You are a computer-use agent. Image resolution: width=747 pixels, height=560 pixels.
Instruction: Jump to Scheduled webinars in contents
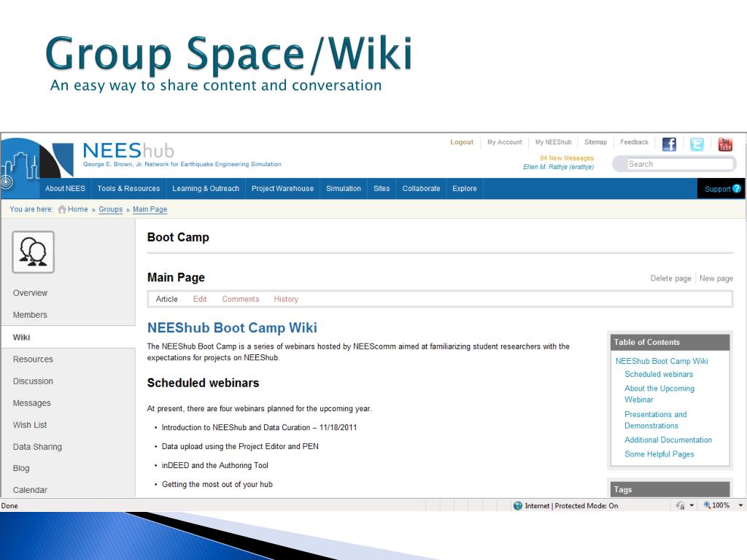(x=659, y=374)
